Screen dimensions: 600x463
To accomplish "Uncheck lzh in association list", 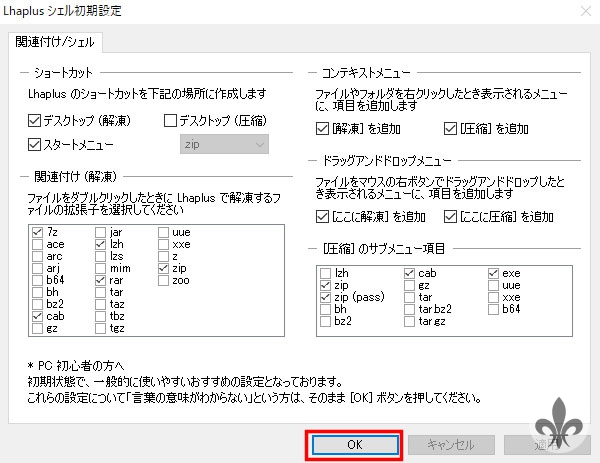I will coord(100,244).
